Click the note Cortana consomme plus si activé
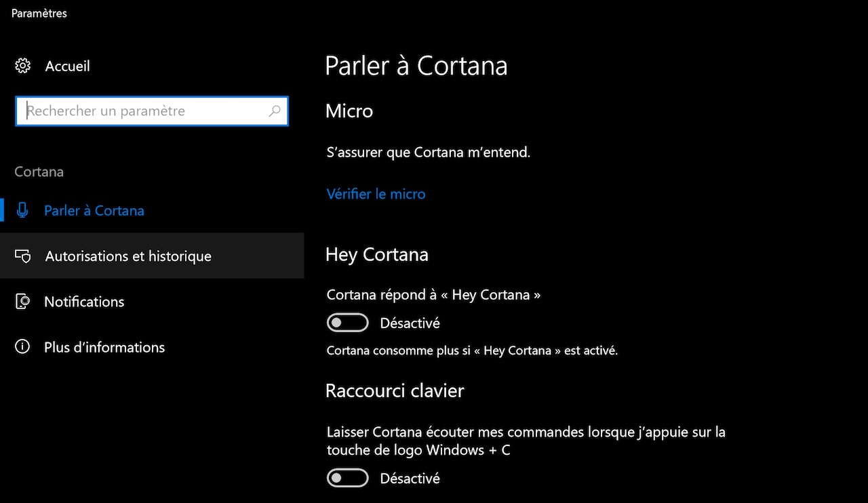The image size is (868, 503). [472, 350]
